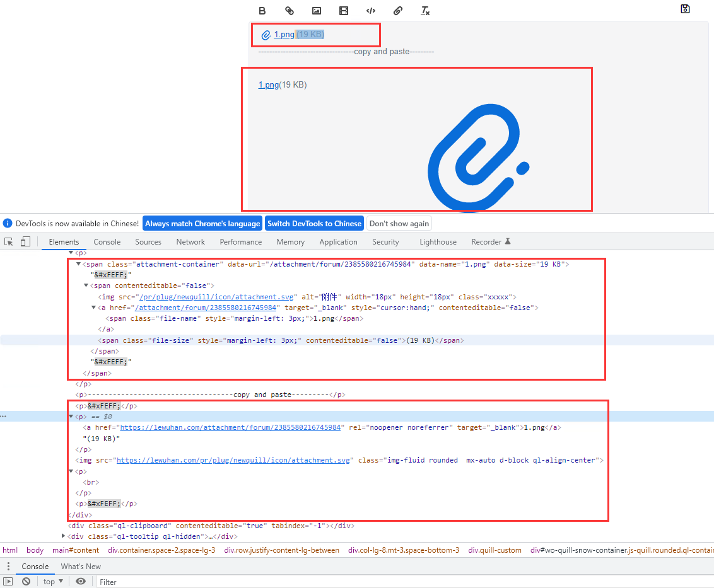Click the small paperclip icon beside 1.png

point(266,35)
